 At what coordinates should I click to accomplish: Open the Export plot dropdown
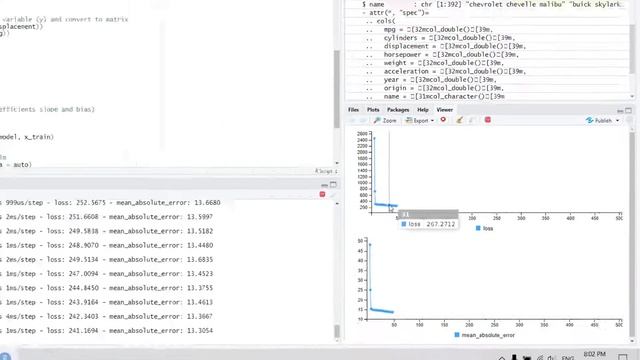tap(419, 120)
